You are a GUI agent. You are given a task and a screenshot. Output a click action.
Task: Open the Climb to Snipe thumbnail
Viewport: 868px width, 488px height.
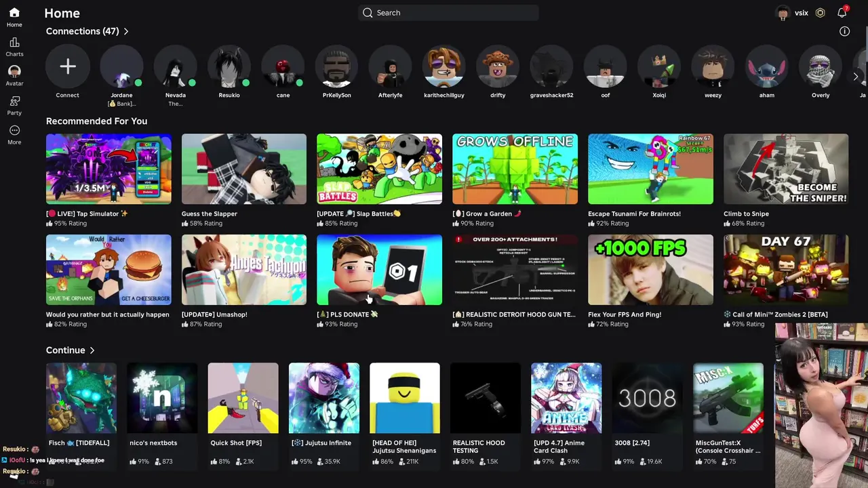[x=786, y=169]
